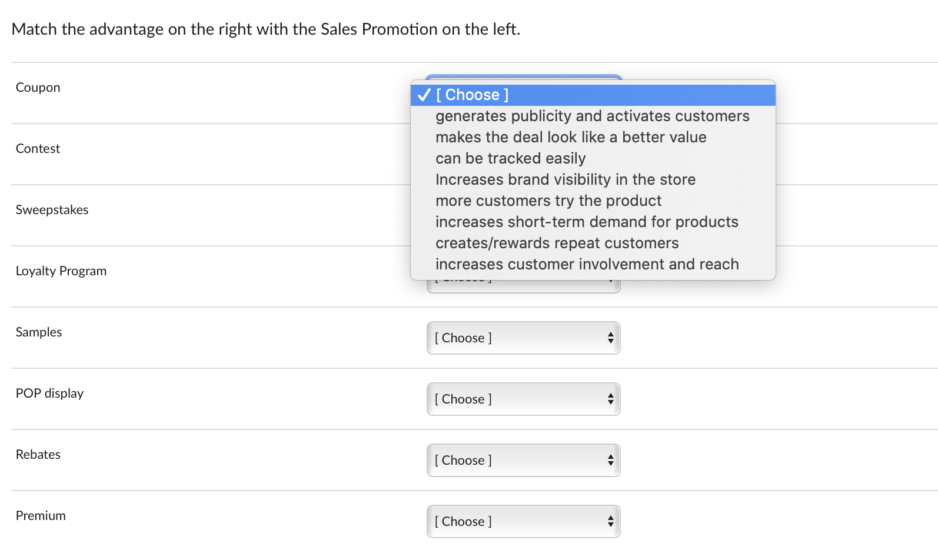Select 'can be tracked easily' option
The width and height of the screenshot is (938, 560).
tap(510, 158)
